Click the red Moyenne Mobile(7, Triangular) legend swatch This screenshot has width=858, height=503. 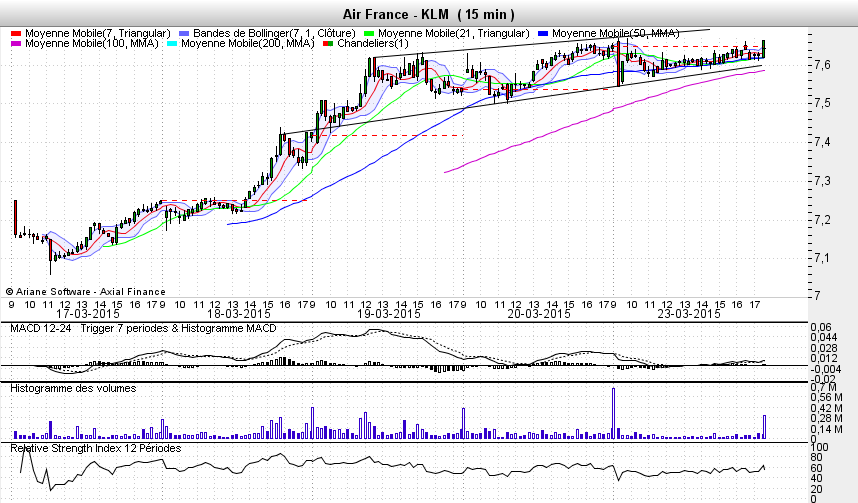pos(15,34)
